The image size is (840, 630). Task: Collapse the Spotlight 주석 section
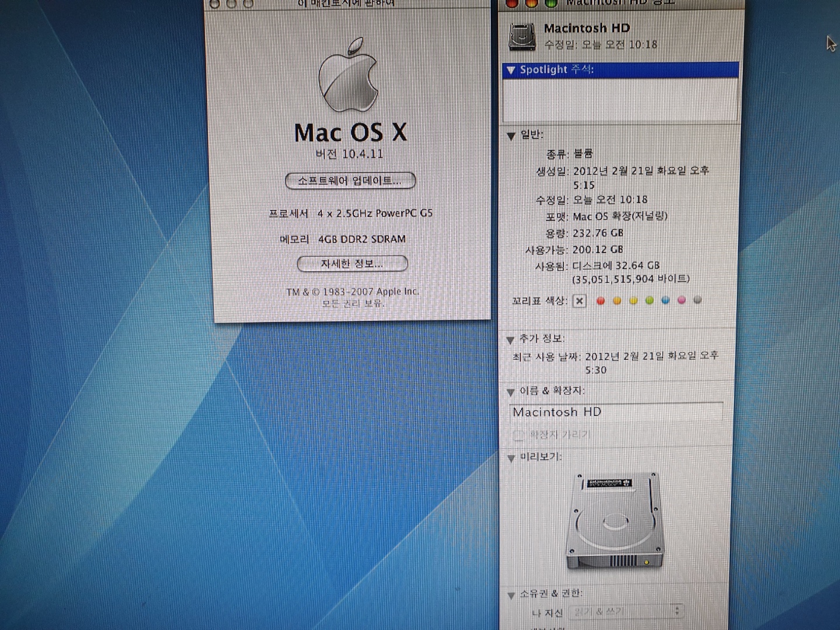tap(512, 71)
